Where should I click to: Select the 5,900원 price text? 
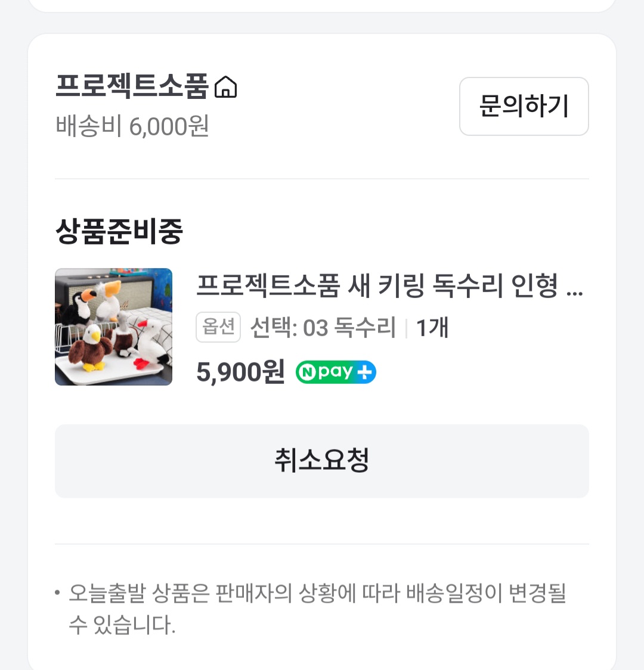coord(240,372)
